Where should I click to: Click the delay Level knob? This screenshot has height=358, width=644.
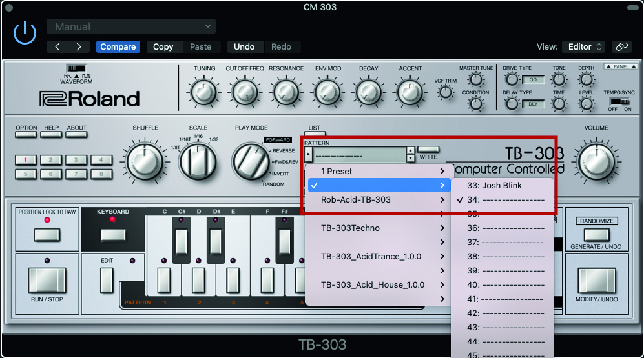[587, 104]
